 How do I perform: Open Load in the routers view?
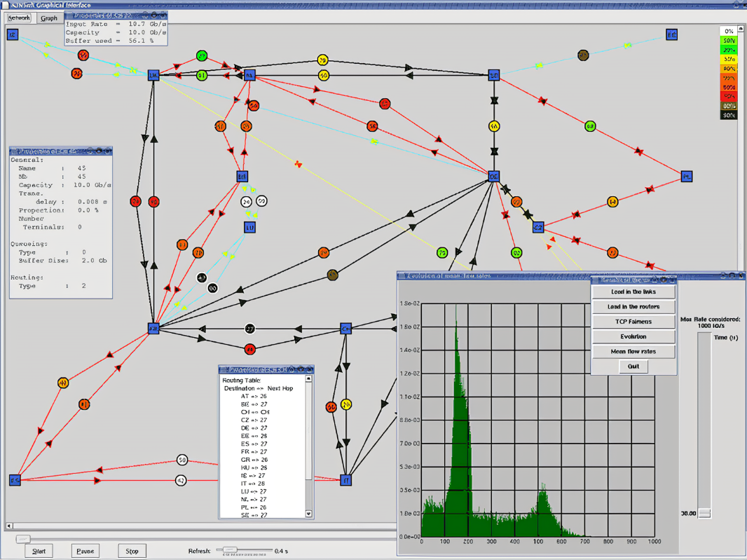633,307
